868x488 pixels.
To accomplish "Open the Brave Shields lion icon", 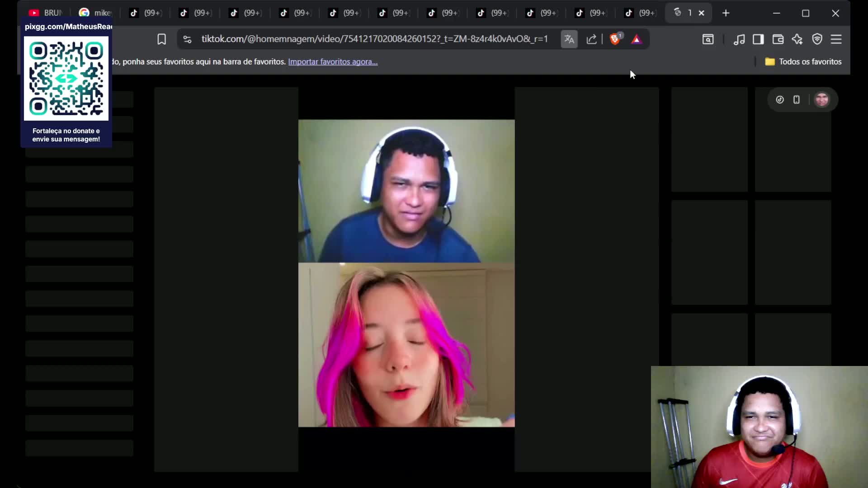I will [615, 39].
